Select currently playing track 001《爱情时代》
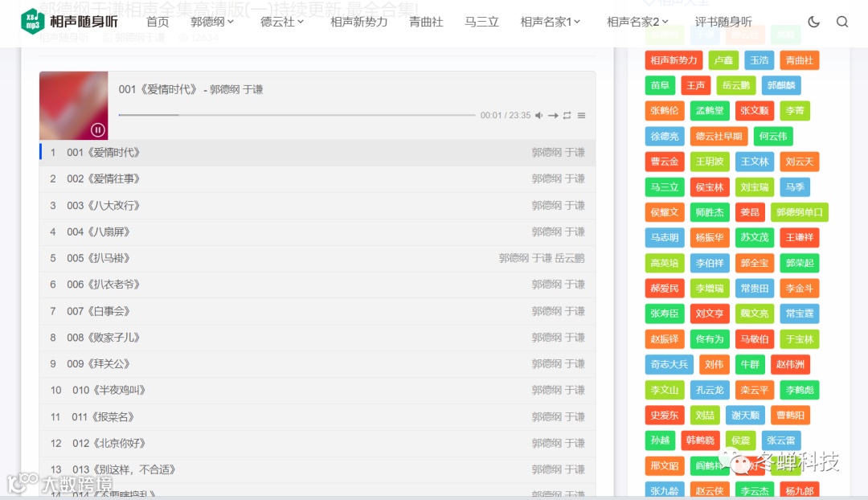The width and height of the screenshot is (868, 500). [x=317, y=152]
